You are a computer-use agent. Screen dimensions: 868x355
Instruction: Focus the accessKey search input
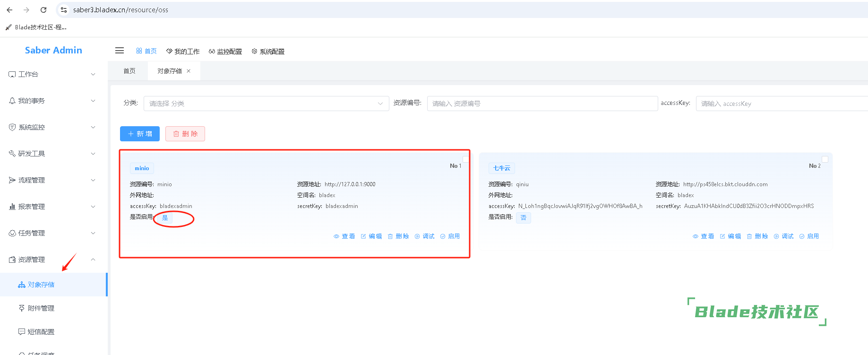[782, 104]
